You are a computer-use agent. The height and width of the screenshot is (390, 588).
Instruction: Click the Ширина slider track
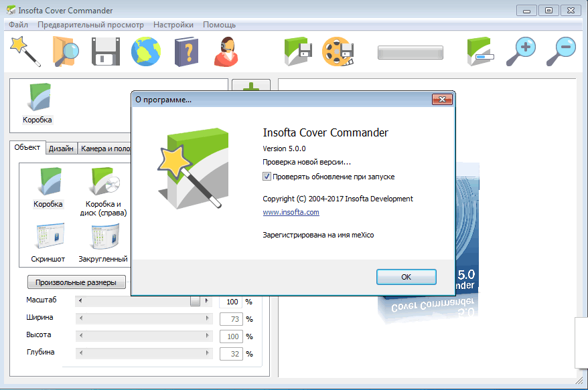(x=144, y=318)
